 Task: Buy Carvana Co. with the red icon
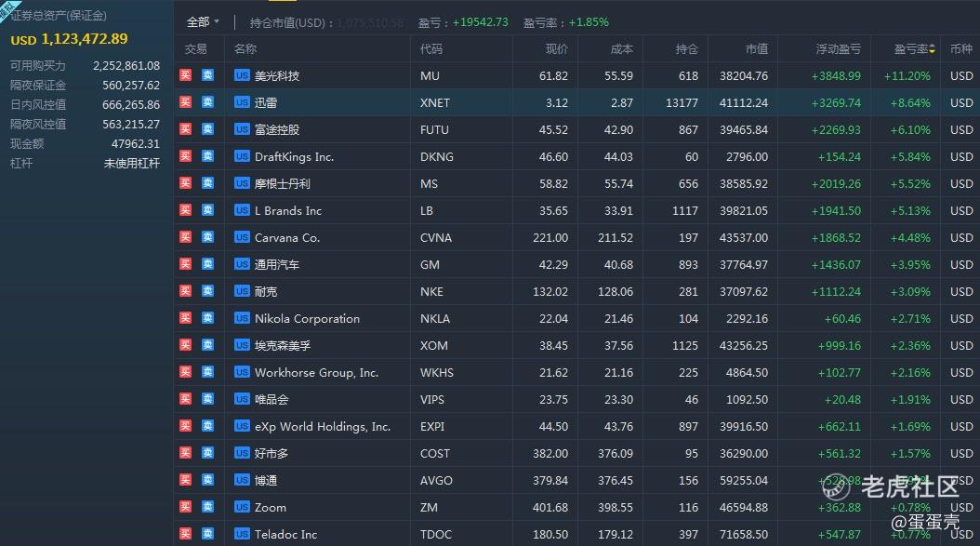[186, 237]
